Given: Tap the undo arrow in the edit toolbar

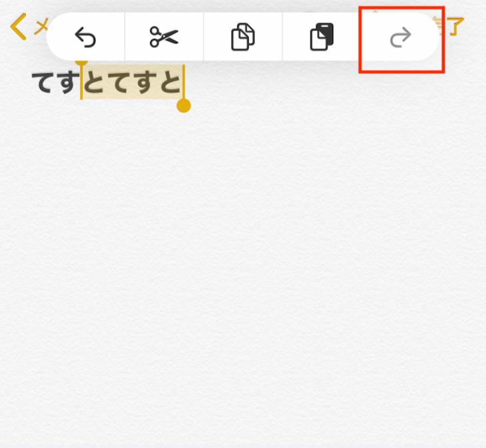Looking at the screenshot, I should (x=85, y=37).
